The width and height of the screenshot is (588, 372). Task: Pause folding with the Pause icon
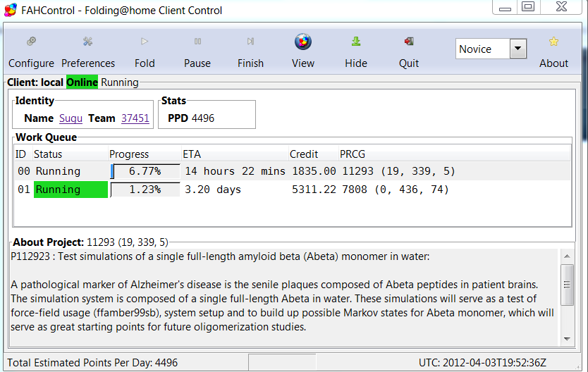(197, 42)
